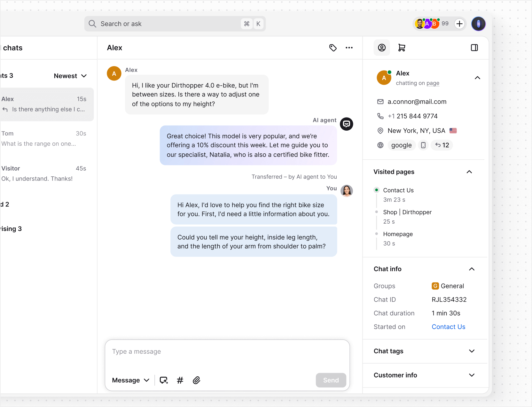Switch to the customer profile tab
This screenshot has width=532, height=407.
coord(382,47)
